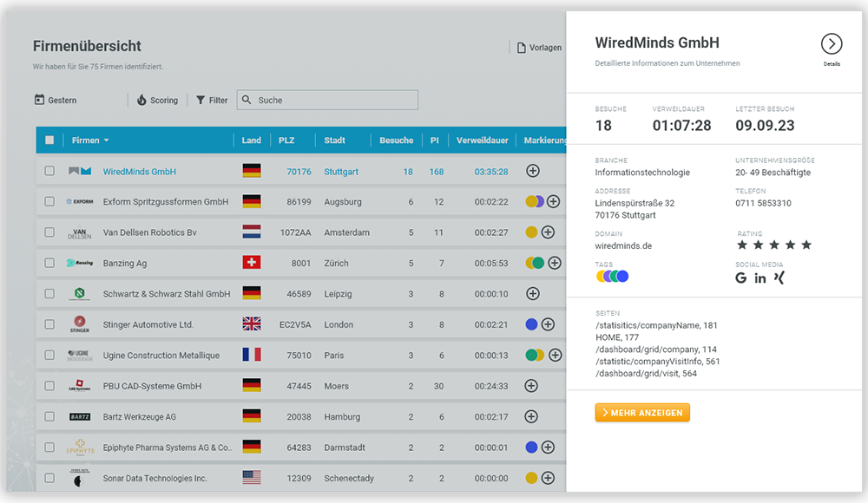Open the LinkedIn social media icon
Image resolution: width=868 pixels, height=503 pixels.
[760, 278]
